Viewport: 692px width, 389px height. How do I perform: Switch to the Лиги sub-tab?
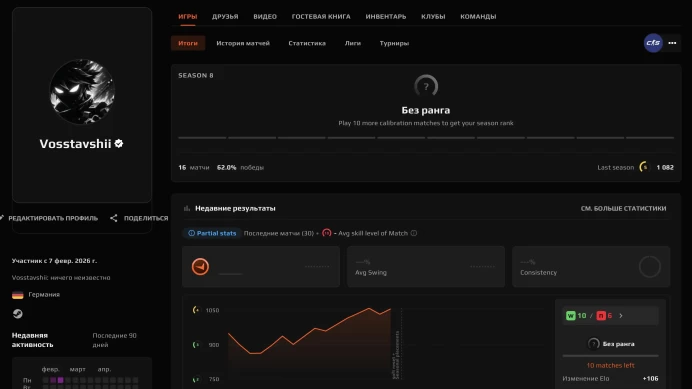point(353,43)
